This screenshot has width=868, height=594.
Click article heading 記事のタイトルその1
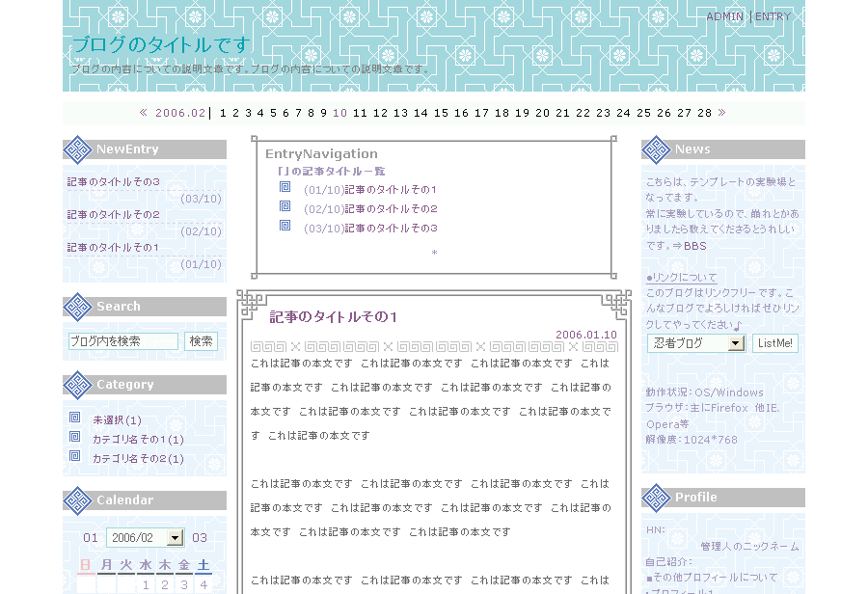point(334,317)
